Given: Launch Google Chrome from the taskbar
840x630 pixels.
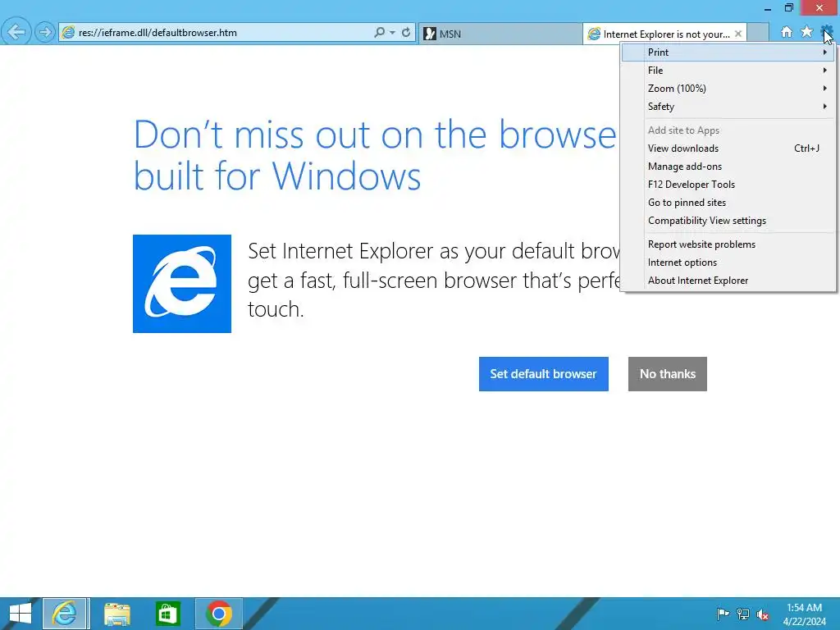Looking at the screenshot, I should click(x=218, y=614).
